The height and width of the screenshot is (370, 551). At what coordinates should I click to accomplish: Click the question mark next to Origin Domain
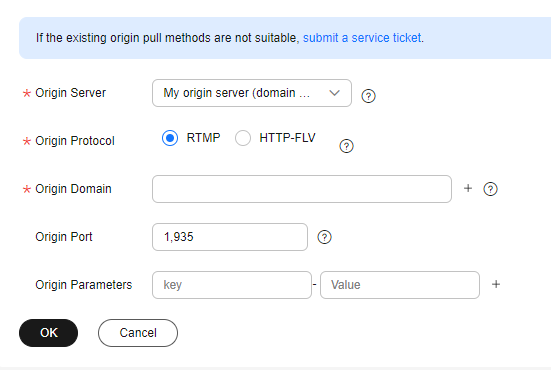490,189
